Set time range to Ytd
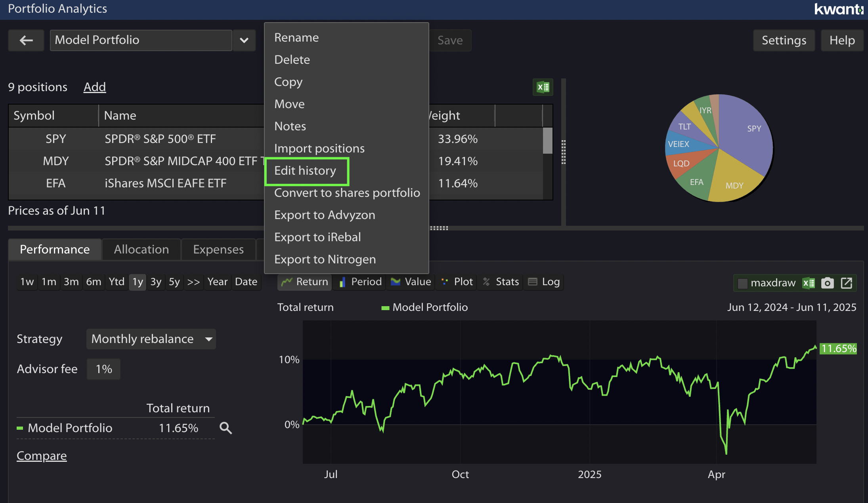 click(117, 282)
